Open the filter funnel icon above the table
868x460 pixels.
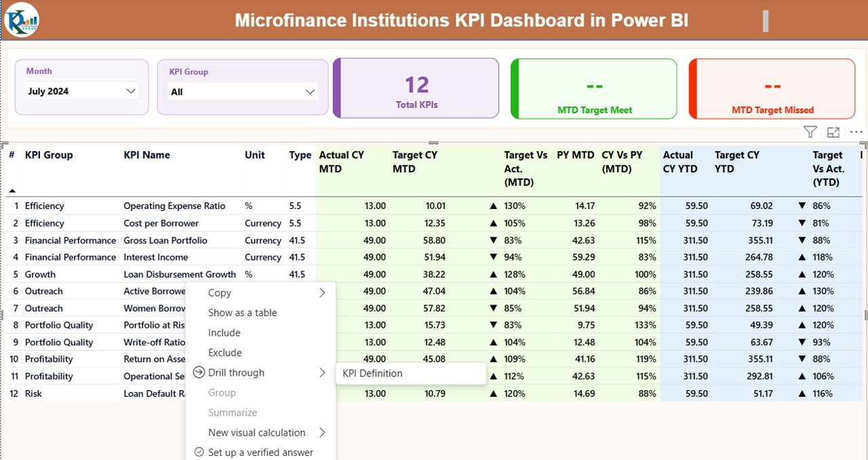[x=810, y=132]
